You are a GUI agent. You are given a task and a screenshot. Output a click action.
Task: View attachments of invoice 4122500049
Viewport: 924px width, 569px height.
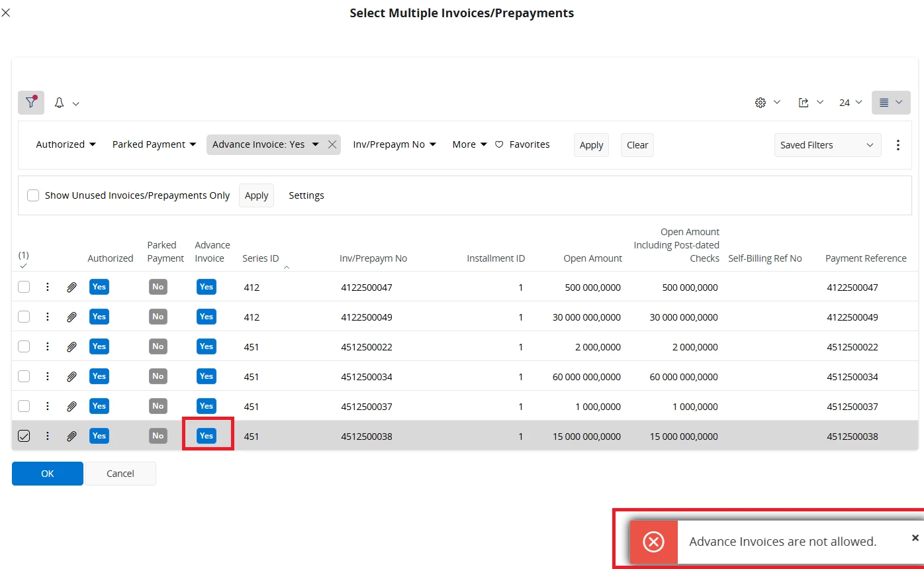tap(71, 317)
